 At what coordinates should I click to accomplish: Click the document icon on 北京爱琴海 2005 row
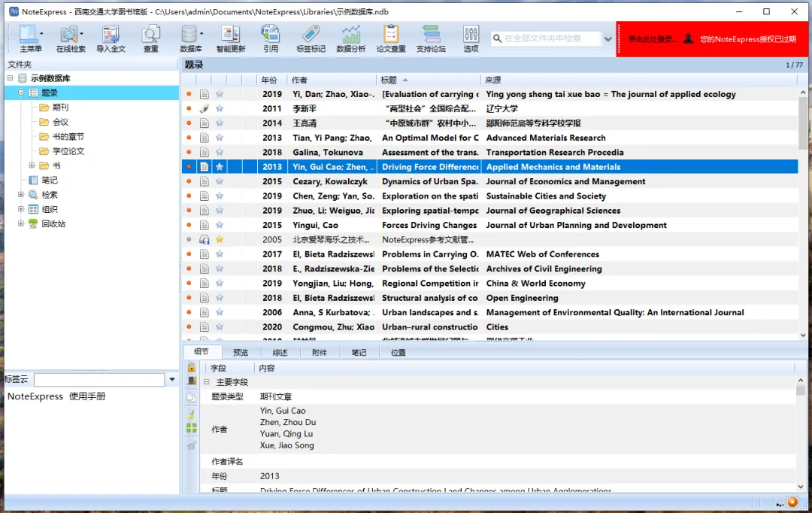pos(205,239)
